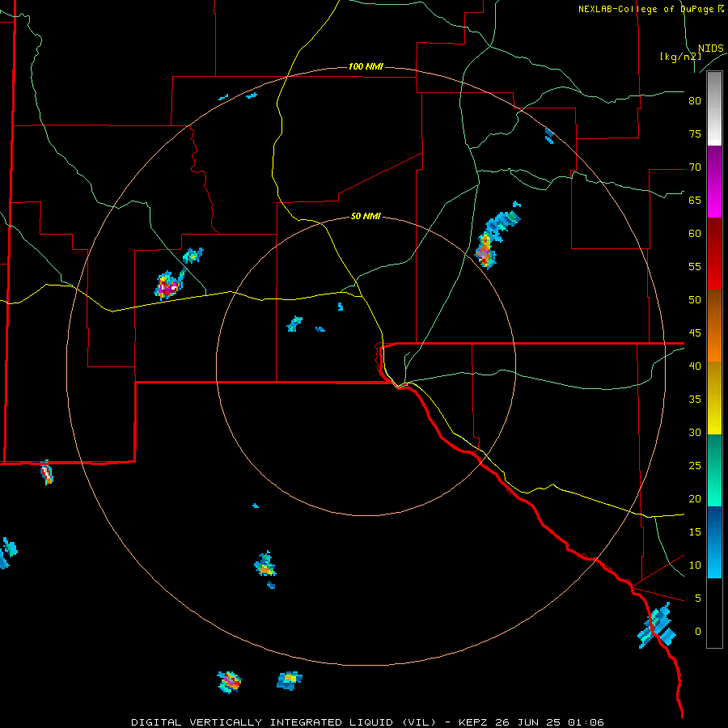Click the scale value 20
728x728 pixels.
pyautogui.click(x=695, y=498)
